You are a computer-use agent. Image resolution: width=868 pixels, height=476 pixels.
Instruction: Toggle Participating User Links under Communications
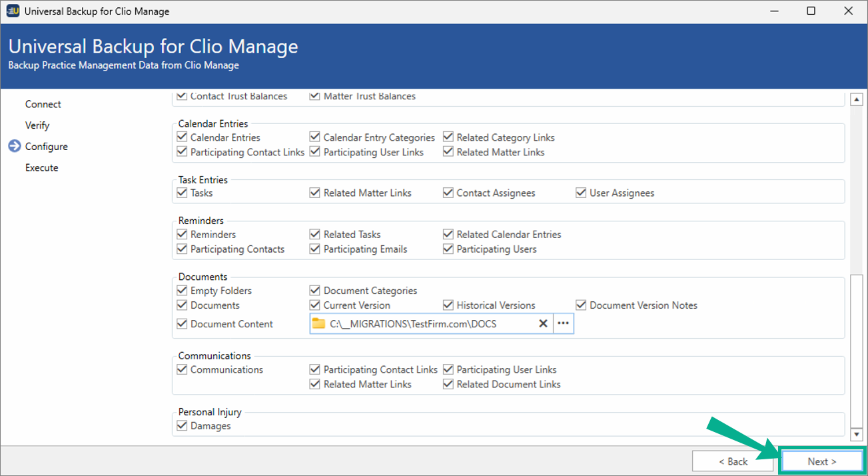pyautogui.click(x=448, y=369)
